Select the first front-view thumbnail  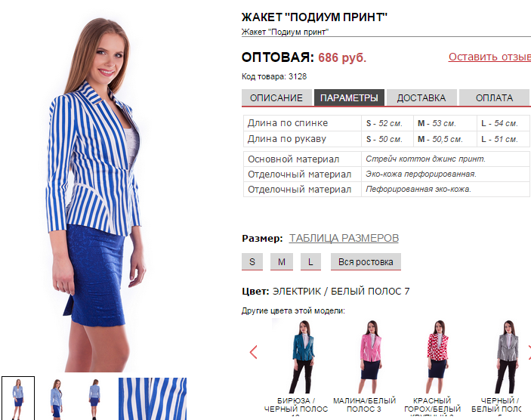click(x=18, y=398)
